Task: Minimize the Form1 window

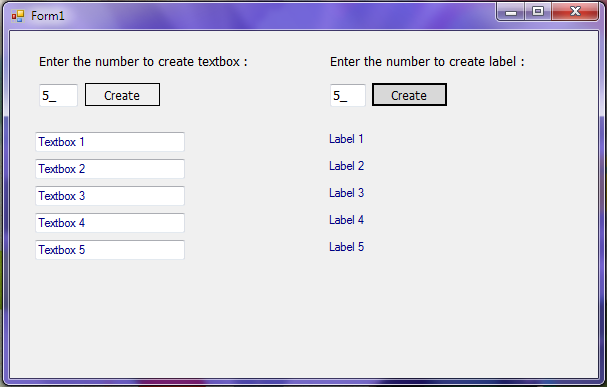Action: click(511, 12)
